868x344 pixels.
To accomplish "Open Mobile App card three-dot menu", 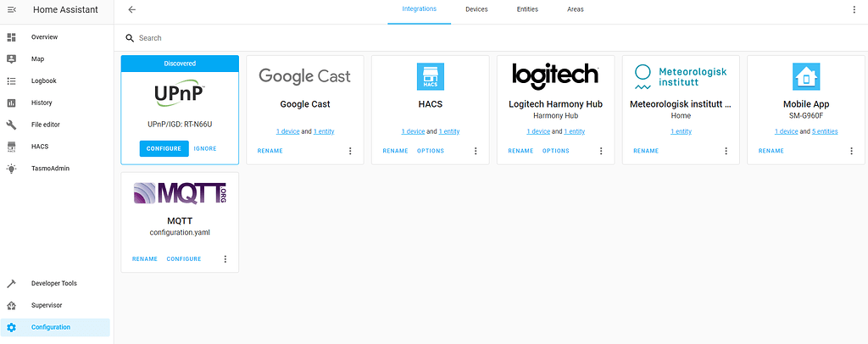I will 851,151.
